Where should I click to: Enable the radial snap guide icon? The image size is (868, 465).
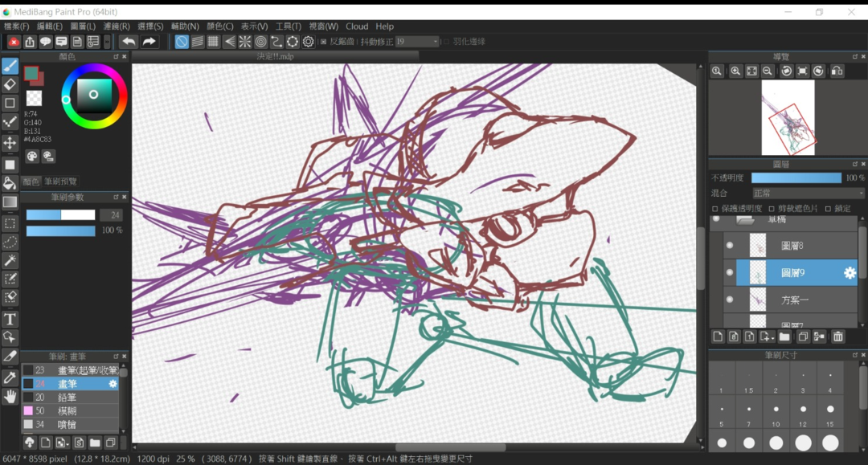(x=245, y=42)
